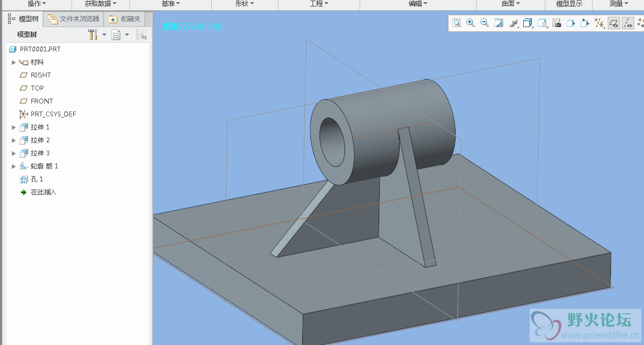
Task: Click the model tree settings hammer icon
Action: coord(93,35)
